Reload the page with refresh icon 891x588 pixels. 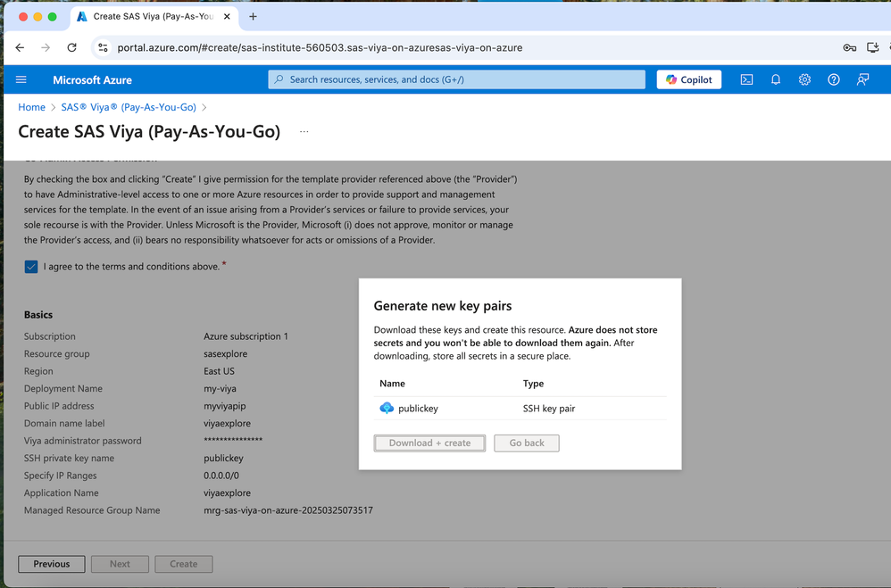[x=71, y=47]
